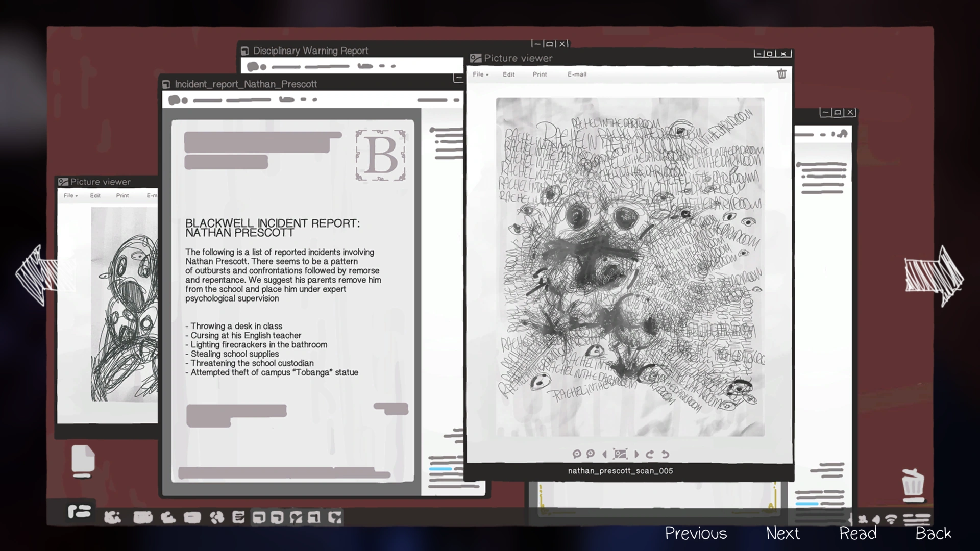Click the large right scribbled arrow

(934, 276)
